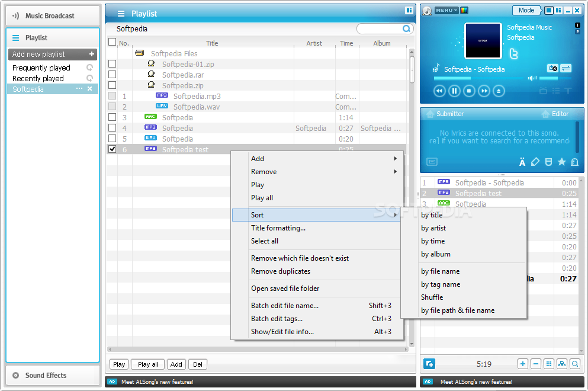Toggle the repeat mode icon
Screen dimensions: 588x391
coord(552,68)
